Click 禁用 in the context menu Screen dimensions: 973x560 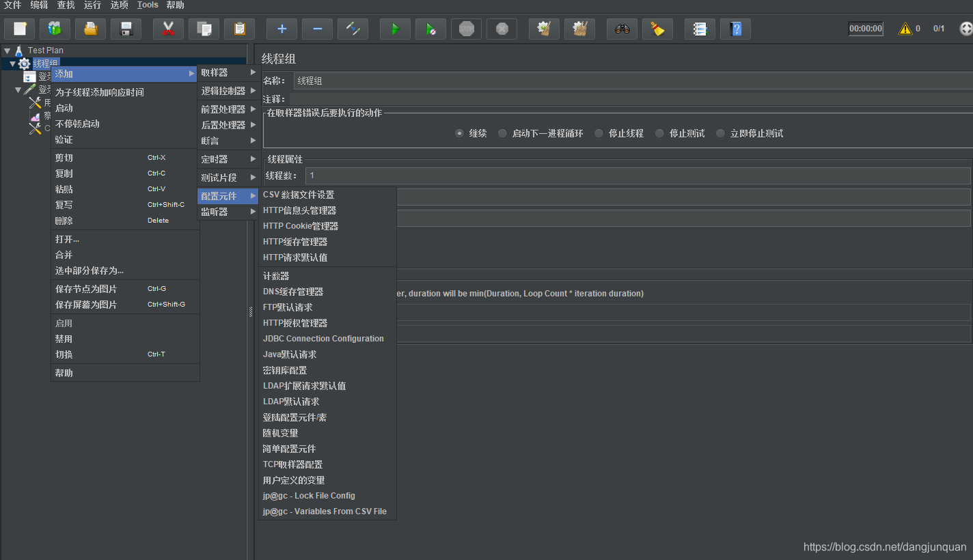(125, 339)
